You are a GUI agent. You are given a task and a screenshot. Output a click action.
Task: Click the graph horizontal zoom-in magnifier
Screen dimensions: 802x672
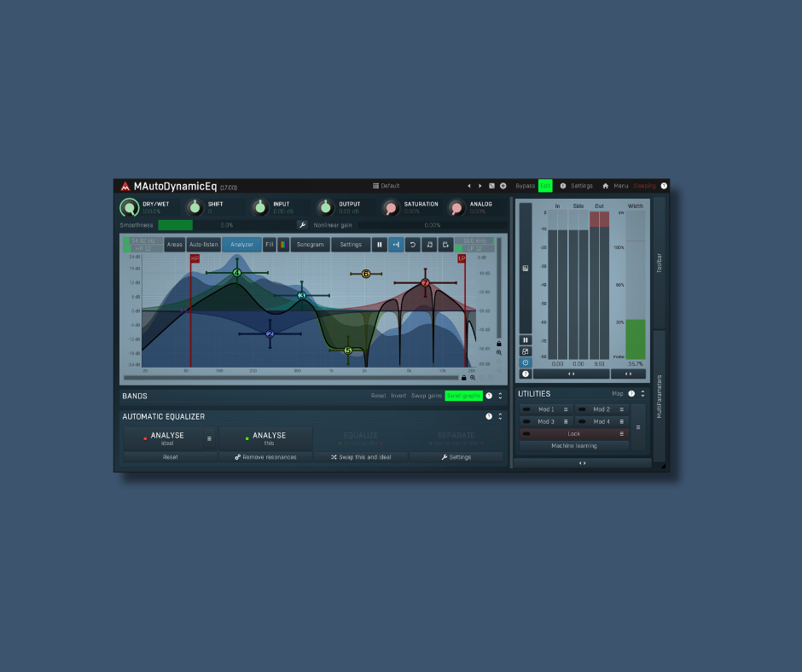click(473, 378)
